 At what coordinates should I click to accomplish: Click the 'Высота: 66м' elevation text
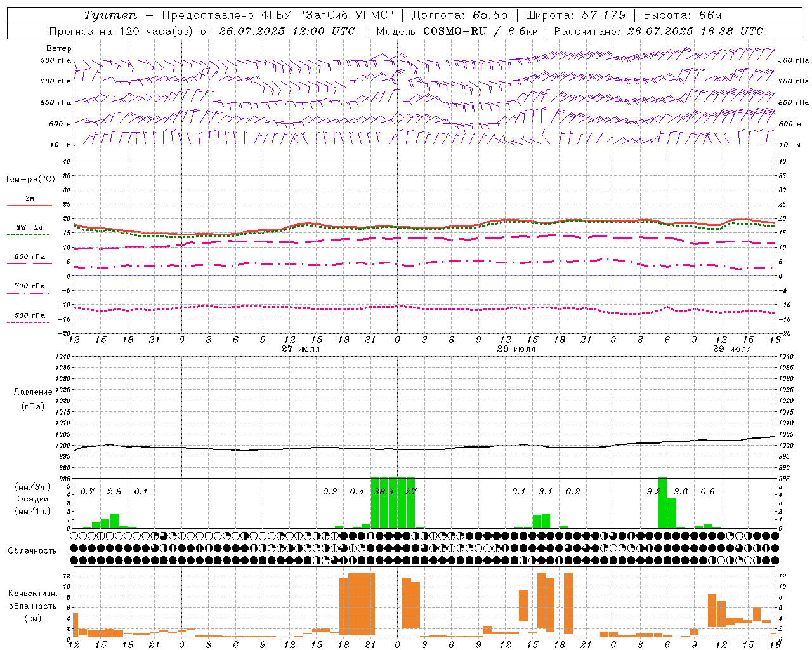(x=683, y=15)
